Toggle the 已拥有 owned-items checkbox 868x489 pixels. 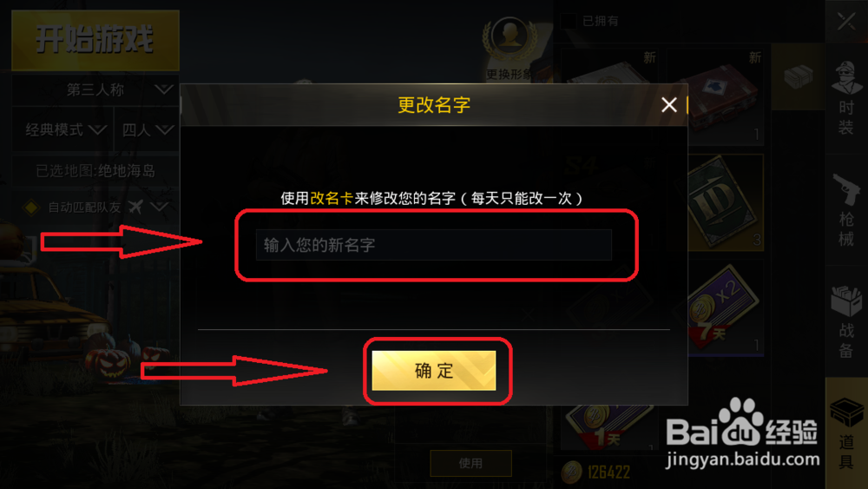pyautogui.click(x=568, y=21)
